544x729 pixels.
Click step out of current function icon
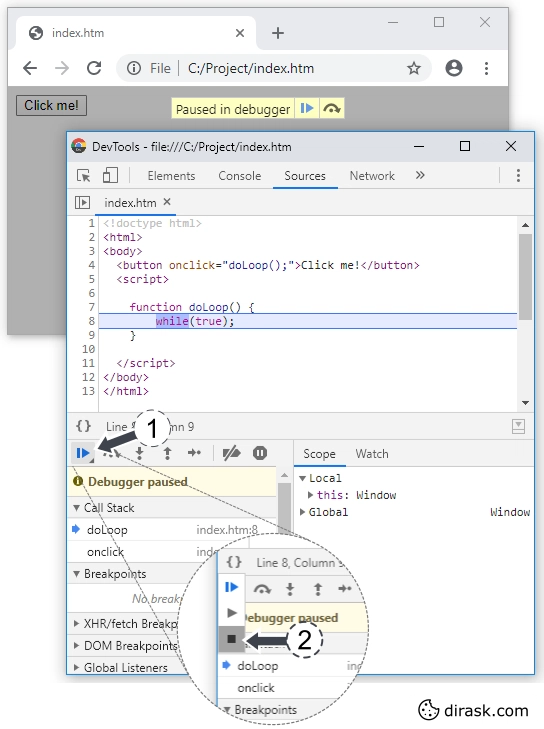click(167, 453)
